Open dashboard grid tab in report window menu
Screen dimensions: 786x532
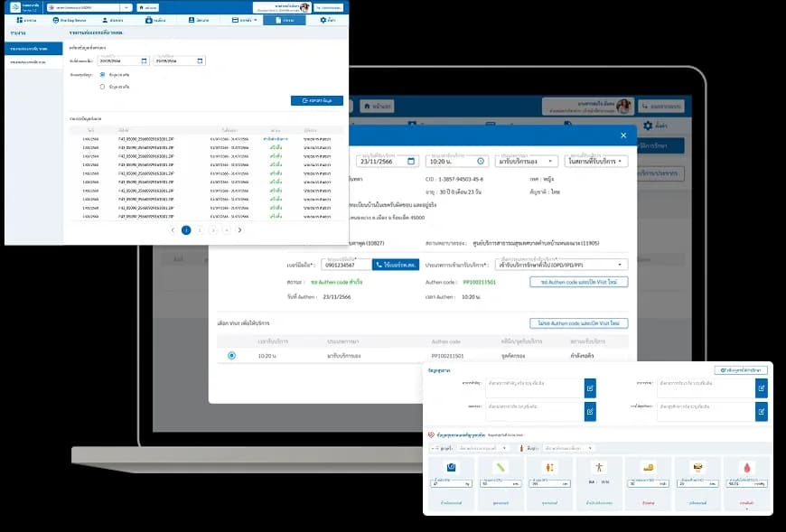(x=26, y=20)
